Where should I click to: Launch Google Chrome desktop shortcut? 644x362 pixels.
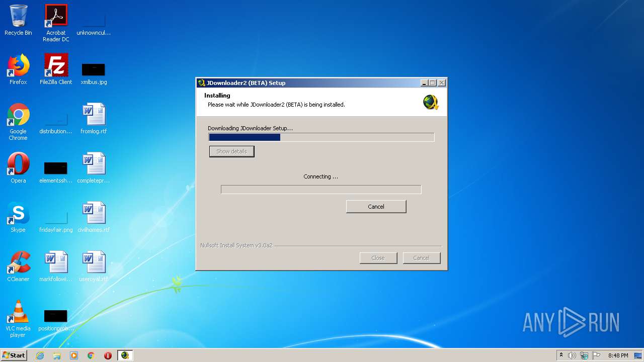tap(18, 122)
